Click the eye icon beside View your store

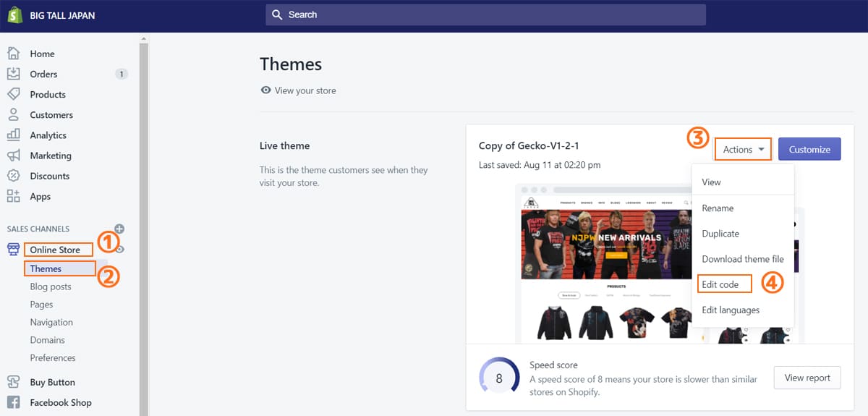pos(265,90)
